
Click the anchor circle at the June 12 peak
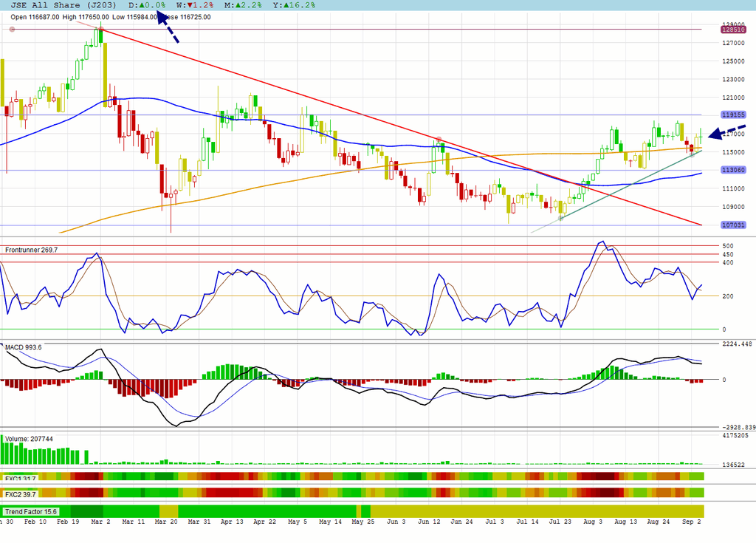(x=439, y=139)
